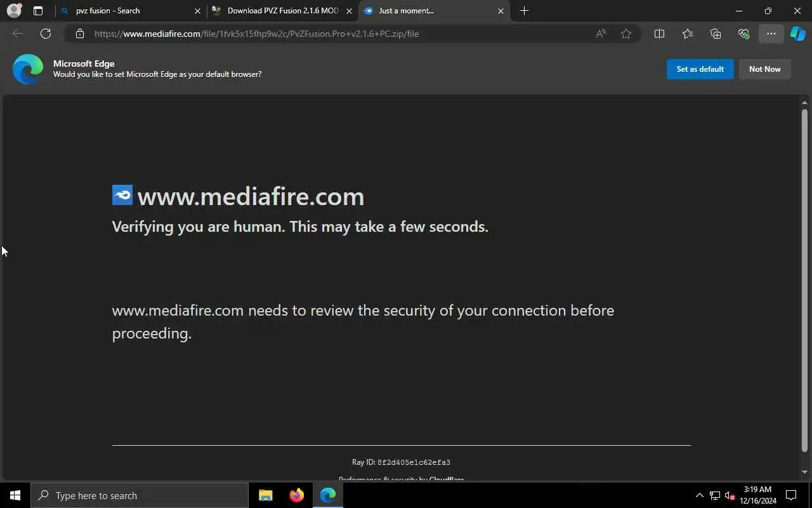The height and width of the screenshot is (508, 812).
Task: Click the Ray ID value text
Action: pos(414,462)
